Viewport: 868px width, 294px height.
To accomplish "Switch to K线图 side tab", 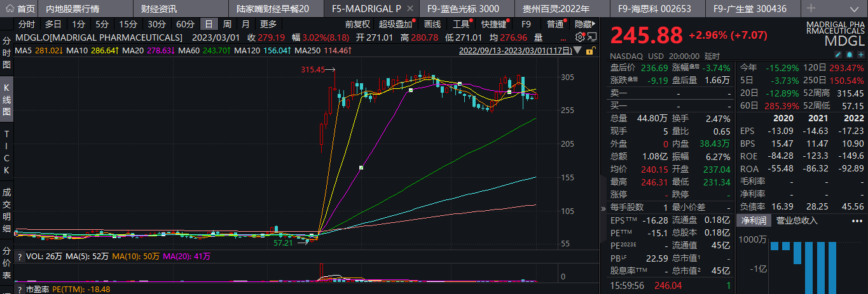I will 6,100.
